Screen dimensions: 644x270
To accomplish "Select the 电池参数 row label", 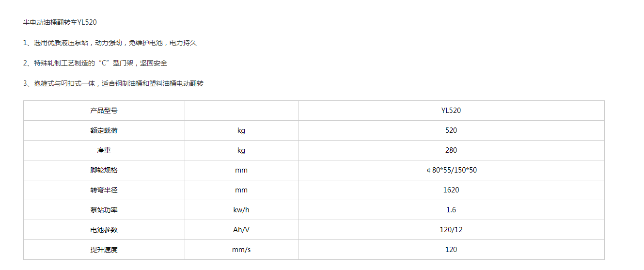I will (104, 230).
